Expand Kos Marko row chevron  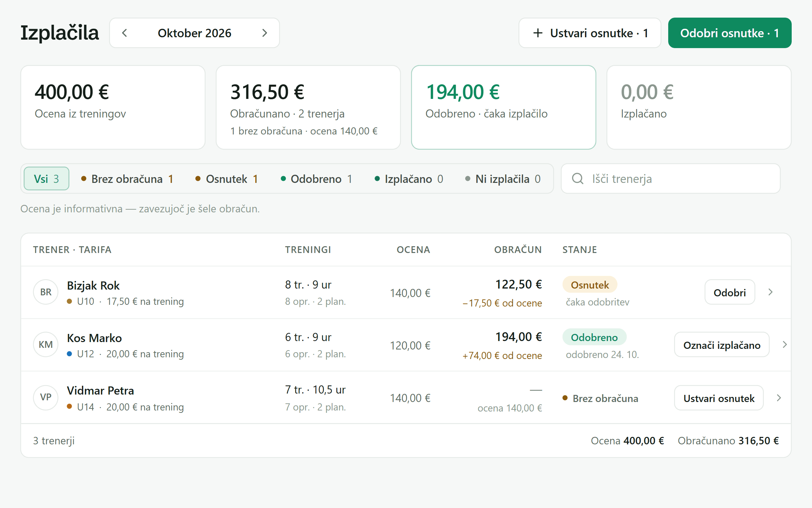(x=785, y=344)
